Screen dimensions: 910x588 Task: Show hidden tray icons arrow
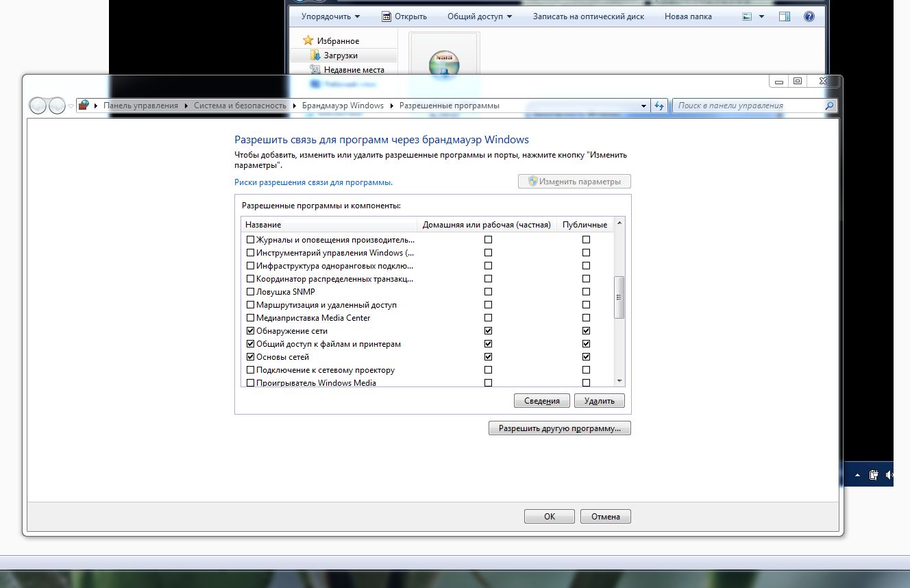pyautogui.click(x=857, y=474)
